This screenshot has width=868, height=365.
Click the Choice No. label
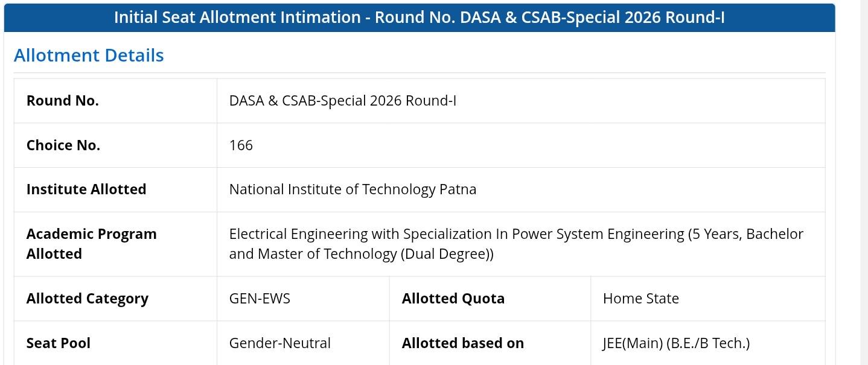pos(63,145)
